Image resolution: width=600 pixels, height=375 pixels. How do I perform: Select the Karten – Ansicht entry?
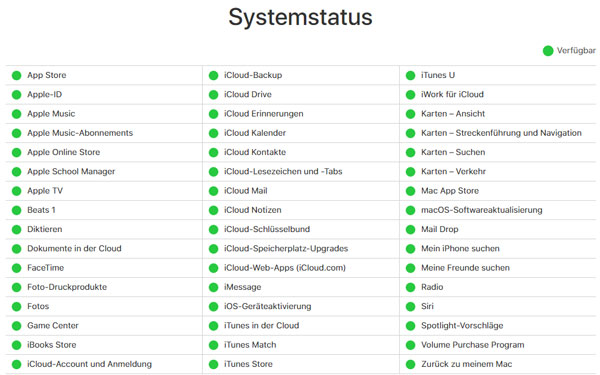click(x=453, y=114)
